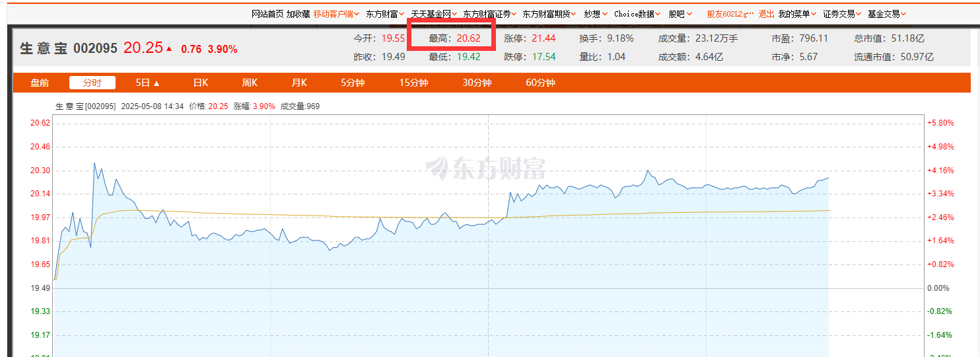Click 退出 to log out
This screenshot has height=357, width=980.
(x=766, y=14)
